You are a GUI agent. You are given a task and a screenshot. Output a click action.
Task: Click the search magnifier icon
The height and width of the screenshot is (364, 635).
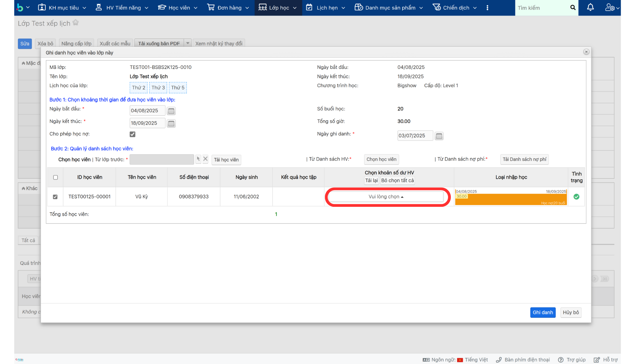[573, 7]
